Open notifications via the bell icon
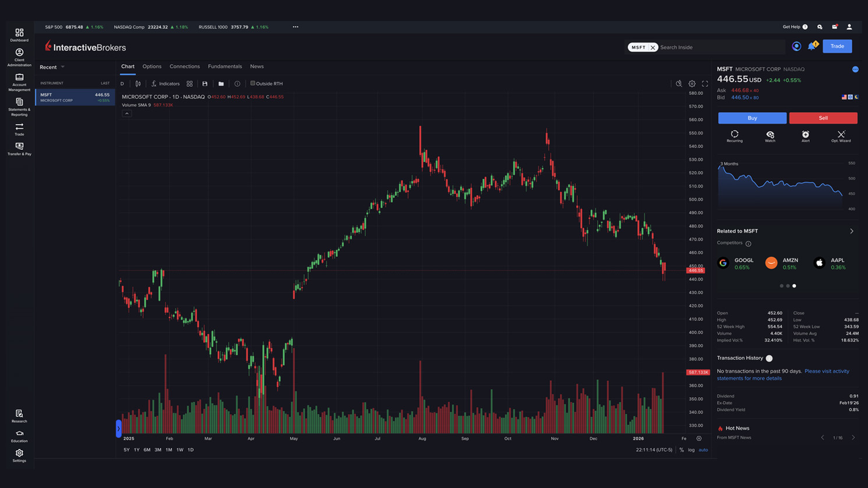Viewport: 868px width, 488px height. point(811,45)
